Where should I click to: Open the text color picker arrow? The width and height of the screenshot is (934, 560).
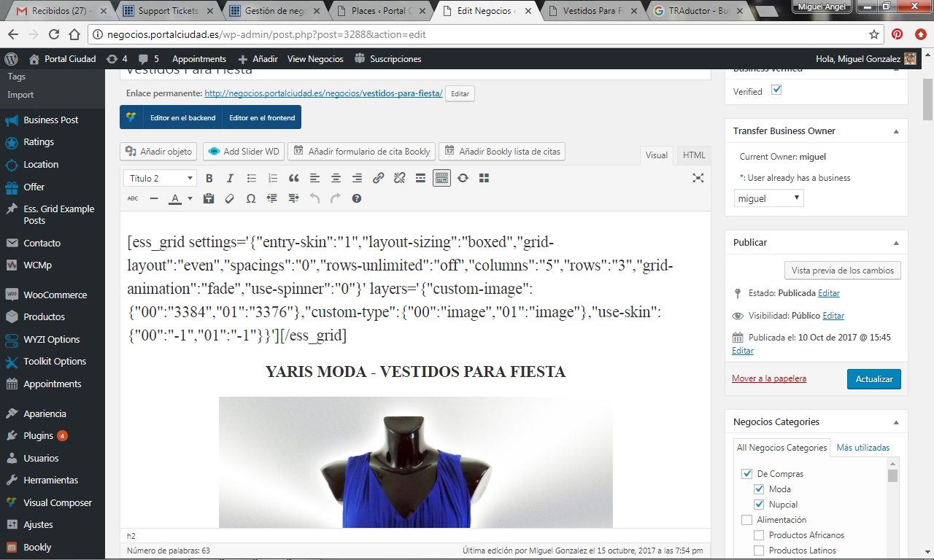(190, 198)
